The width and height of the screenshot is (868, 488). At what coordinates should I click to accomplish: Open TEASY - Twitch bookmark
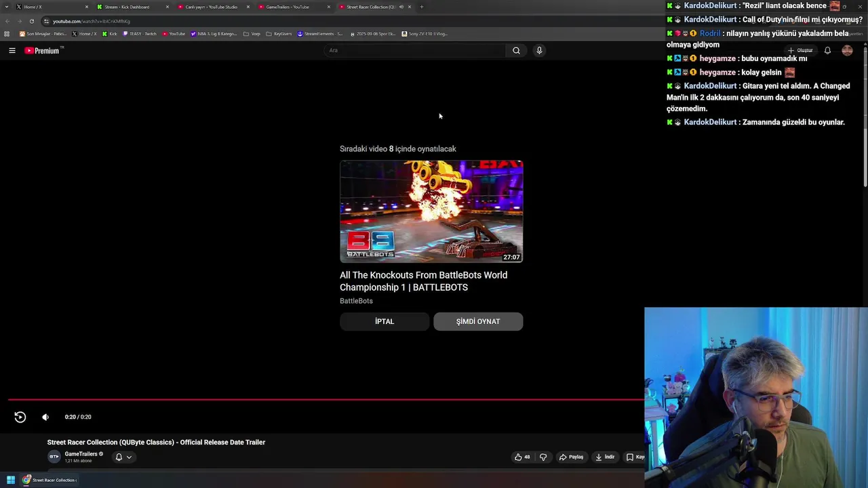click(139, 33)
